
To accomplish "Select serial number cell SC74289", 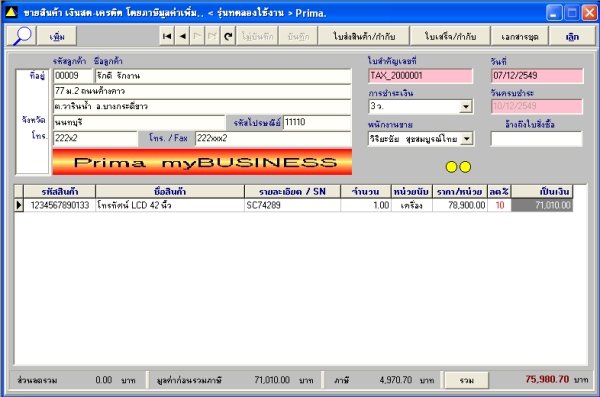I will (x=292, y=205).
